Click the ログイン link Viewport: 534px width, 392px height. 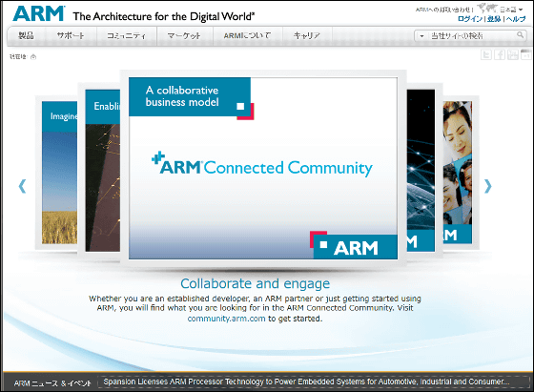click(469, 19)
